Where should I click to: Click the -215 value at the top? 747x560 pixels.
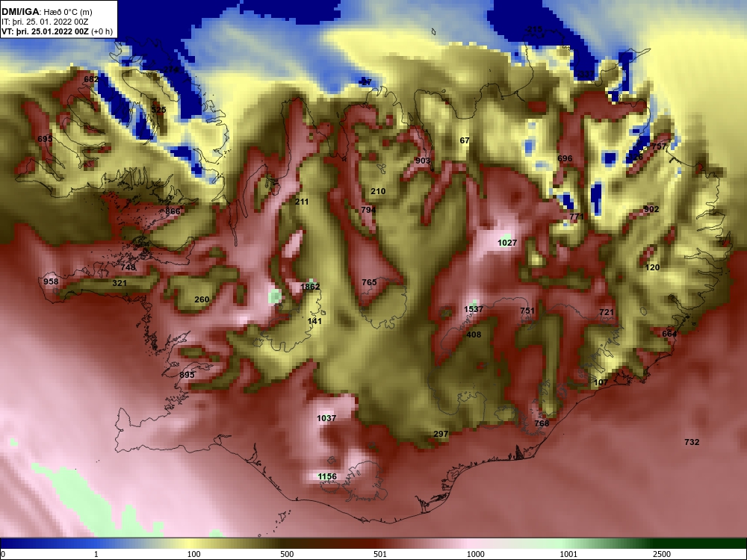[x=533, y=29]
